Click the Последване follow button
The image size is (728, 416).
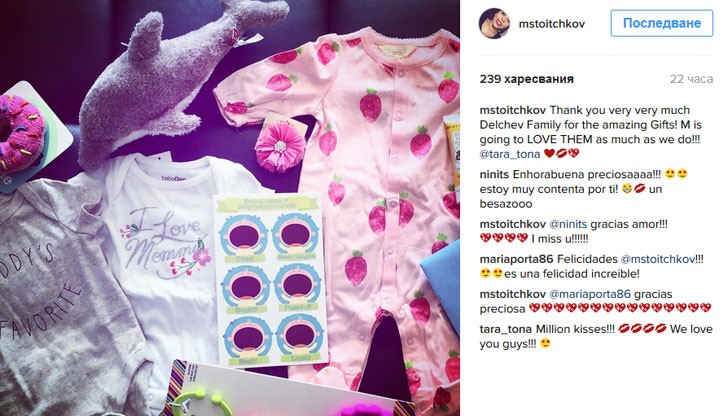click(662, 23)
